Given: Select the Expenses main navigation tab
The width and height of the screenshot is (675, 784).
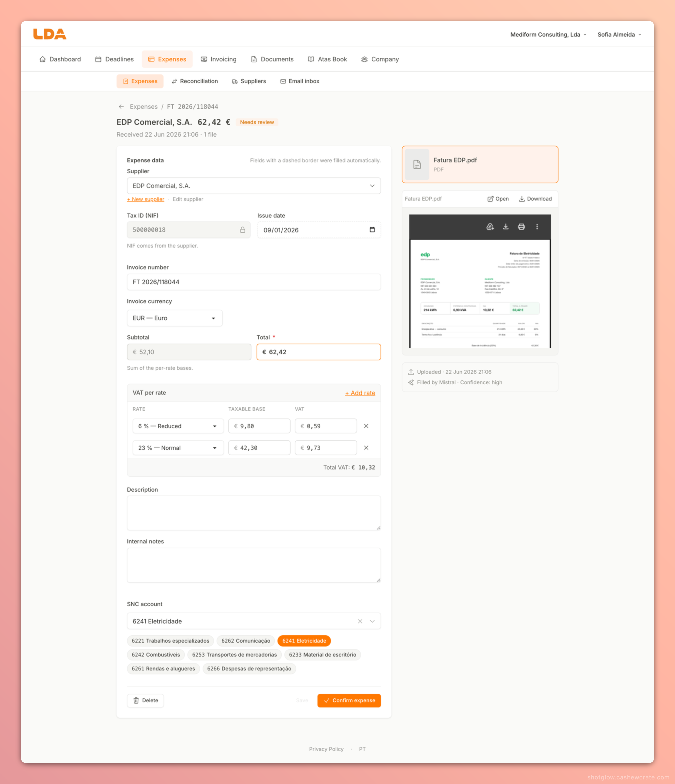Looking at the screenshot, I should (167, 59).
